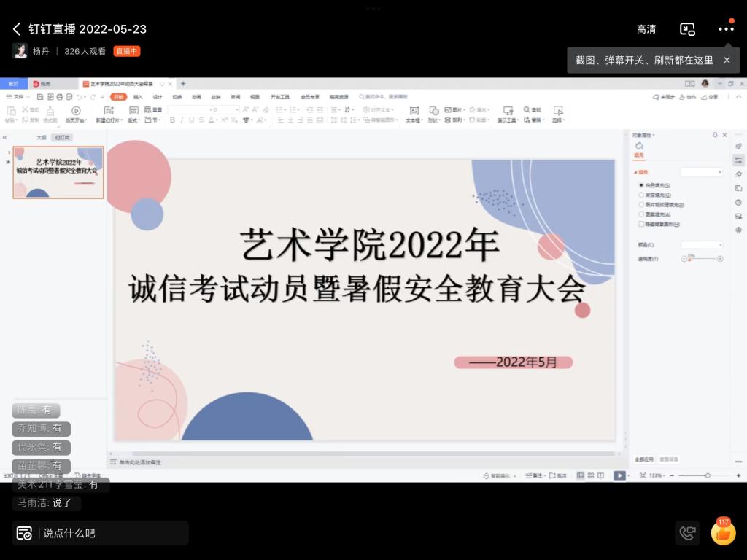Tap the video call link icon
The image size is (747, 560).
[687, 533]
